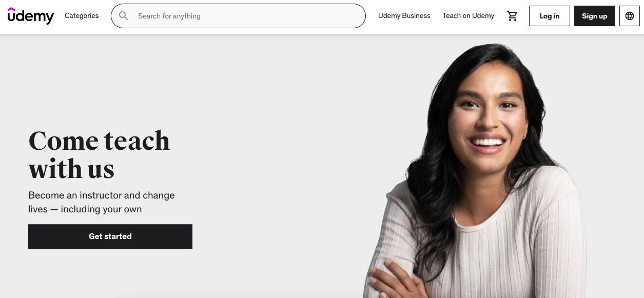Go to Udemy Business
Screen dimensions: 644x298
(x=404, y=16)
